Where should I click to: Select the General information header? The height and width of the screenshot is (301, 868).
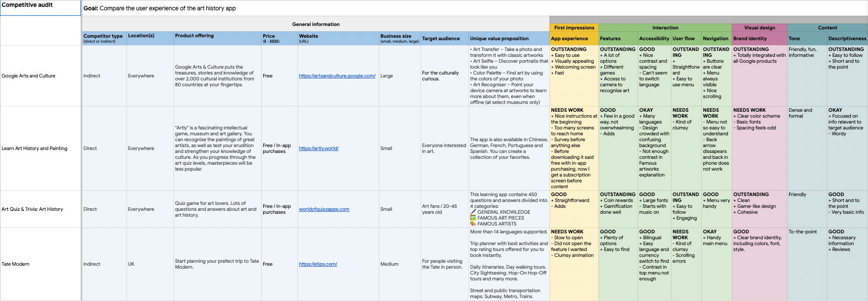click(x=316, y=24)
